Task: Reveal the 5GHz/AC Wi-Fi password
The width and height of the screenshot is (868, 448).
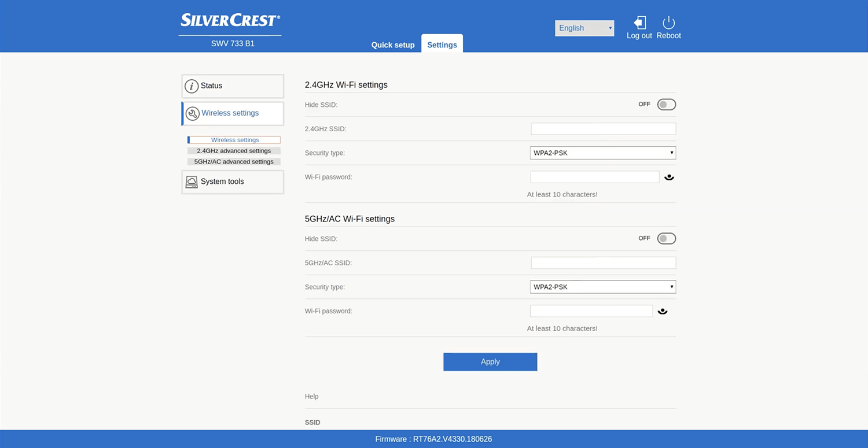Action: point(663,312)
